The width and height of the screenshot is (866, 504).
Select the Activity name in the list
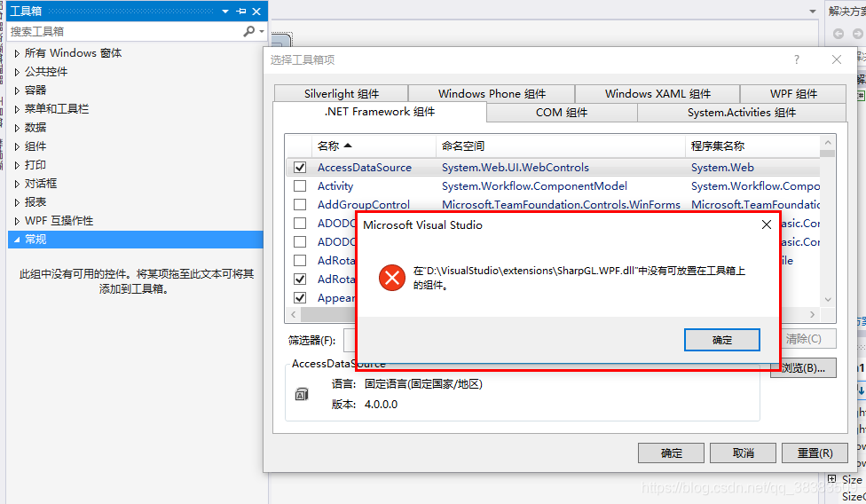tap(335, 186)
